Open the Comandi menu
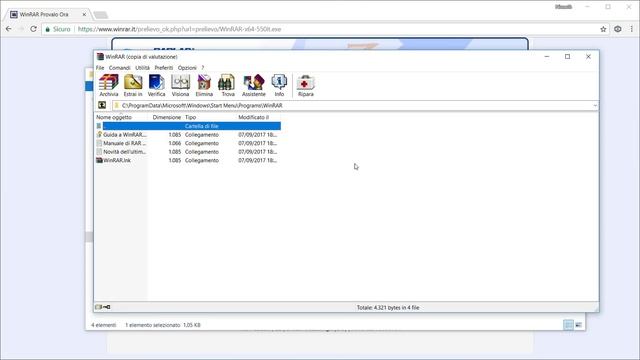640x360 pixels. point(119,68)
